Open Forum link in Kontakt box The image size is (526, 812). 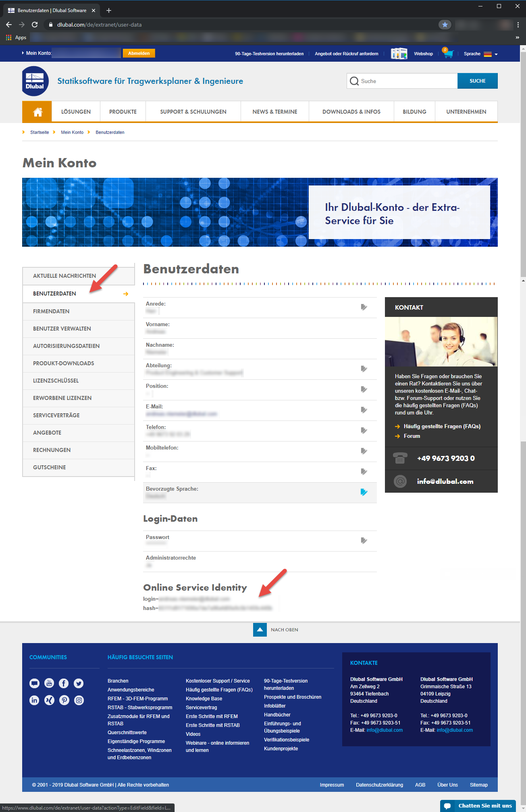point(412,436)
